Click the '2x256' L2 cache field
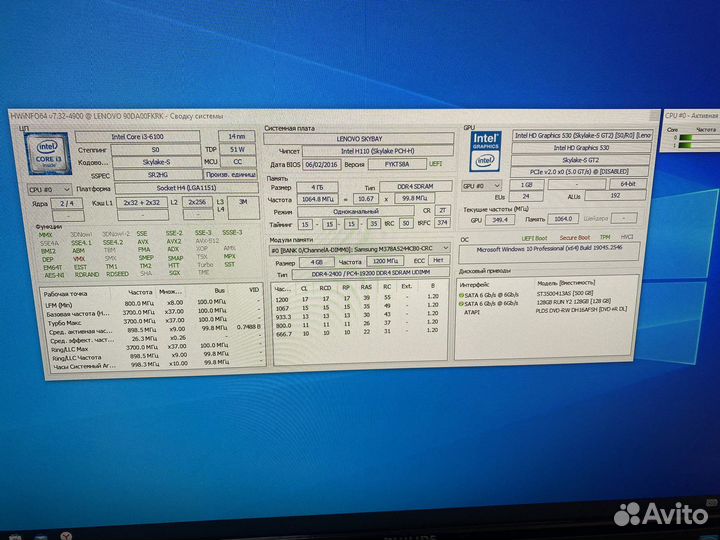The width and height of the screenshot is (720, 540). 197,202
